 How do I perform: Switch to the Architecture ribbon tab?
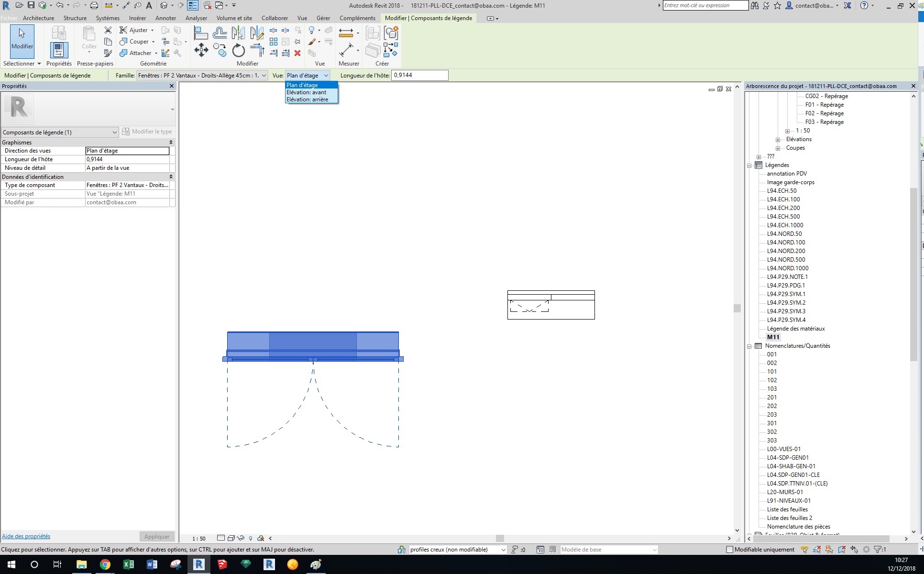tap(38, 18)
